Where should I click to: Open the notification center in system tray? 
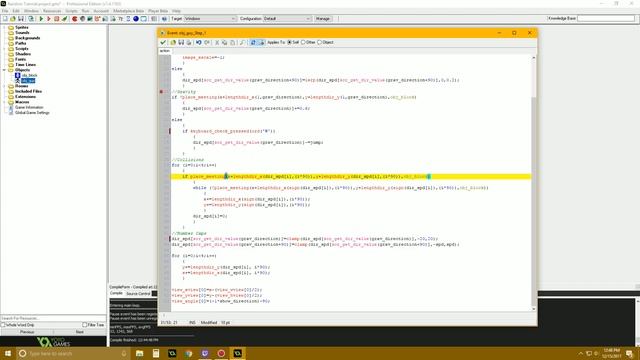click(x=629, y=353)
